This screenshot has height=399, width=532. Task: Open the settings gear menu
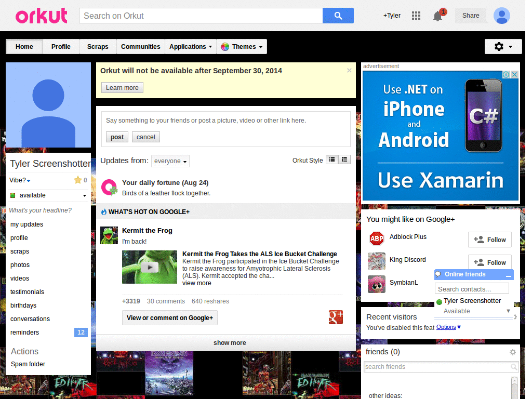tap(503, 46)
